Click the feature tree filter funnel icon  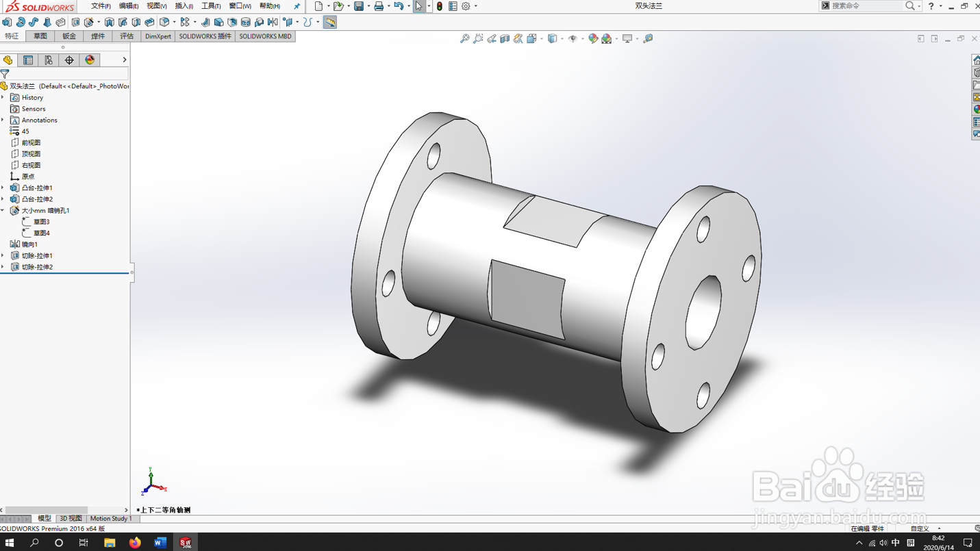[x=5, y=74]
